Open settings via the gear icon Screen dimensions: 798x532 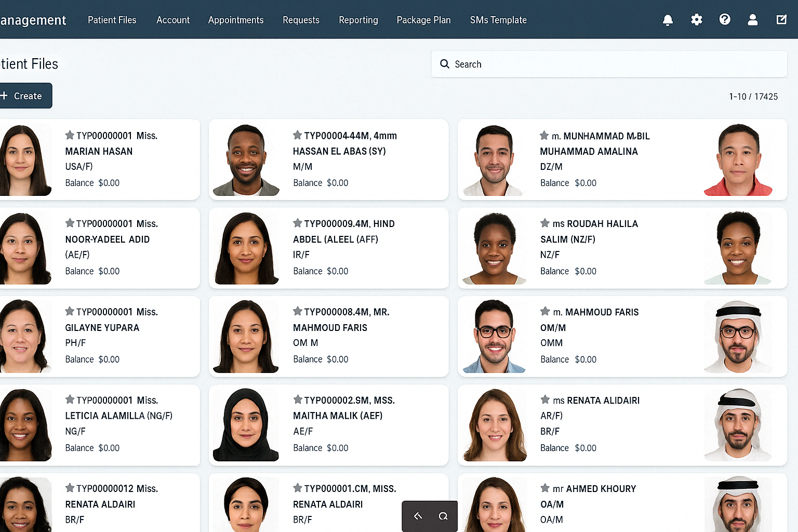(x=696, y=20)
